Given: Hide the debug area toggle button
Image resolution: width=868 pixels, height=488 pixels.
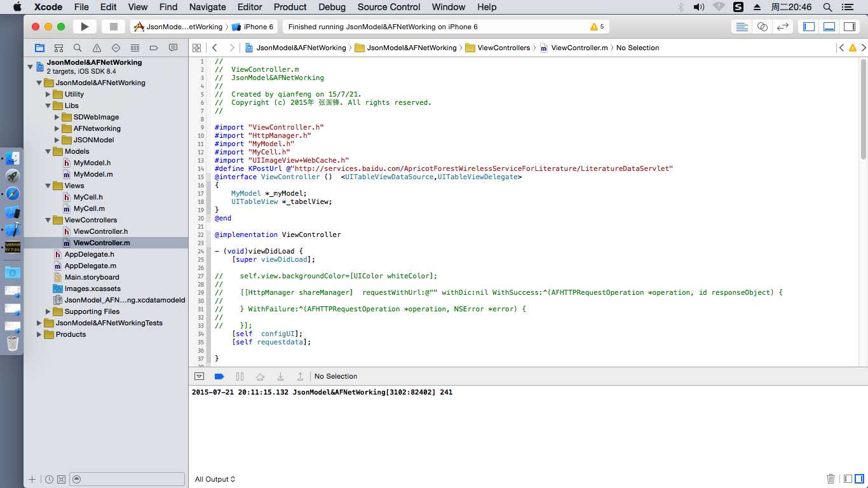Looking at the screenshot, I should pyautogui.click(x=199, y=376).
